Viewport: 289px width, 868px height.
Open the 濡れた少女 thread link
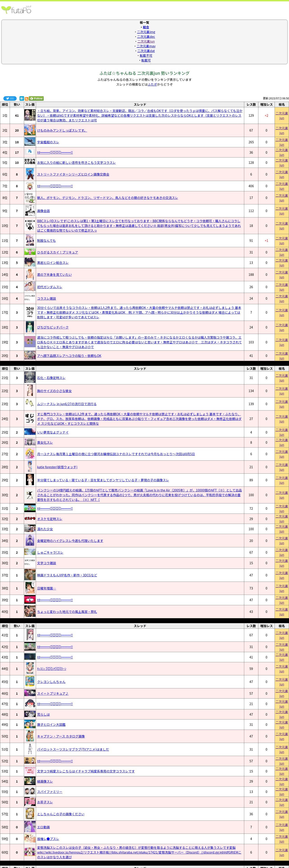(x=45, y=529)
